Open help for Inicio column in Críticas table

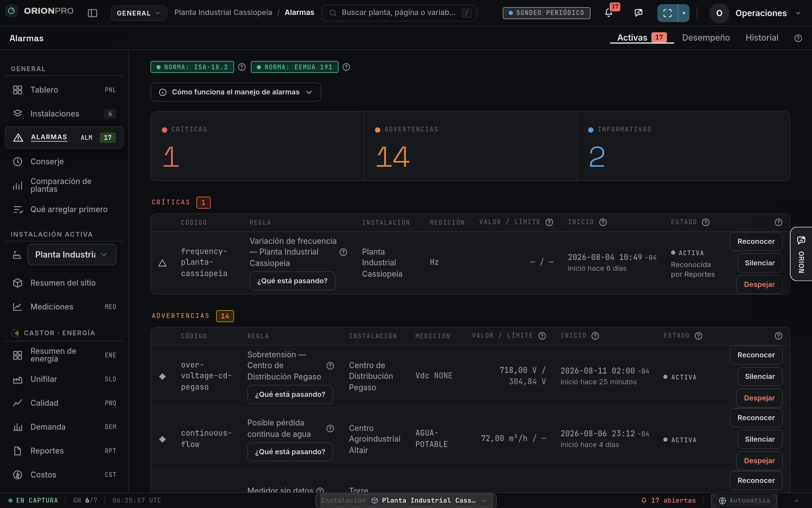click(603, 222)
